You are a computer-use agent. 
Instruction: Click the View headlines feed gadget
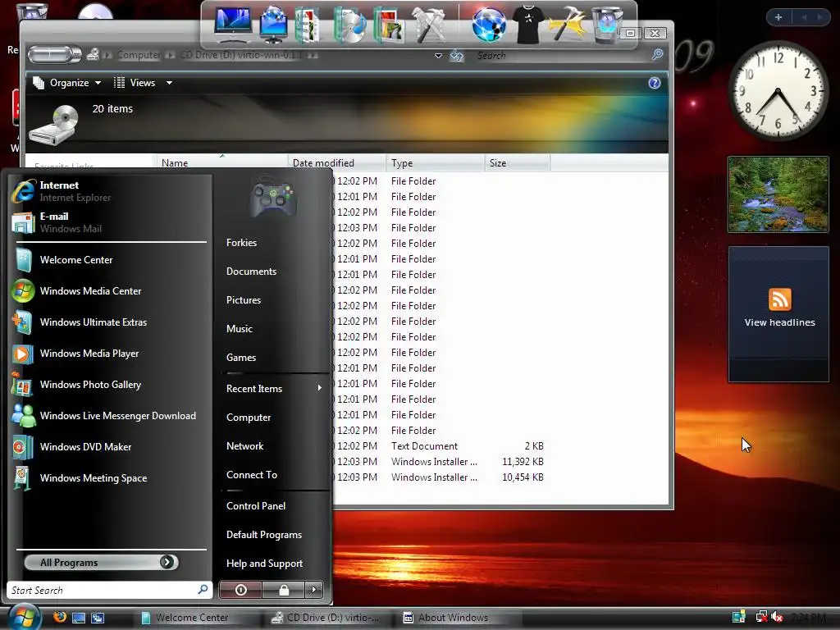(778, 314)
